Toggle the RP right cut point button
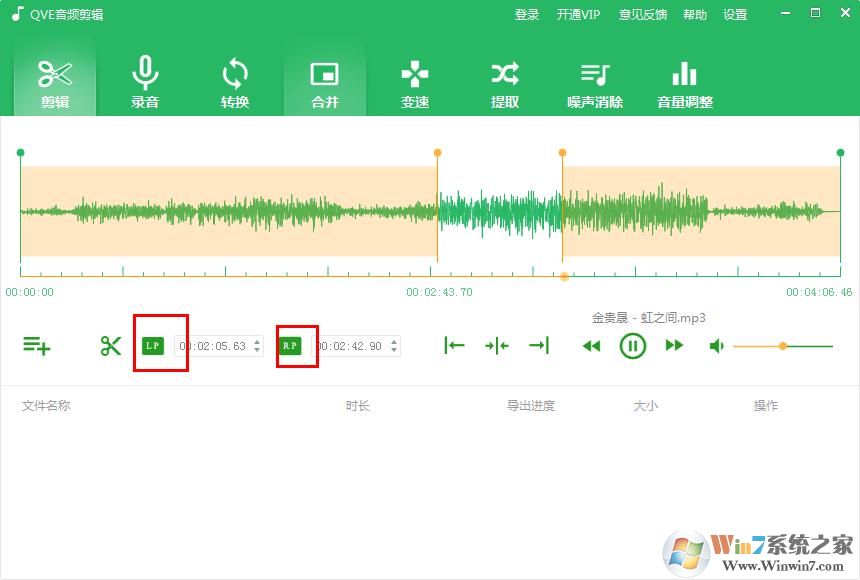Viewport: 860px width, 580px height. pyautogui.click(x=291, y=343)
